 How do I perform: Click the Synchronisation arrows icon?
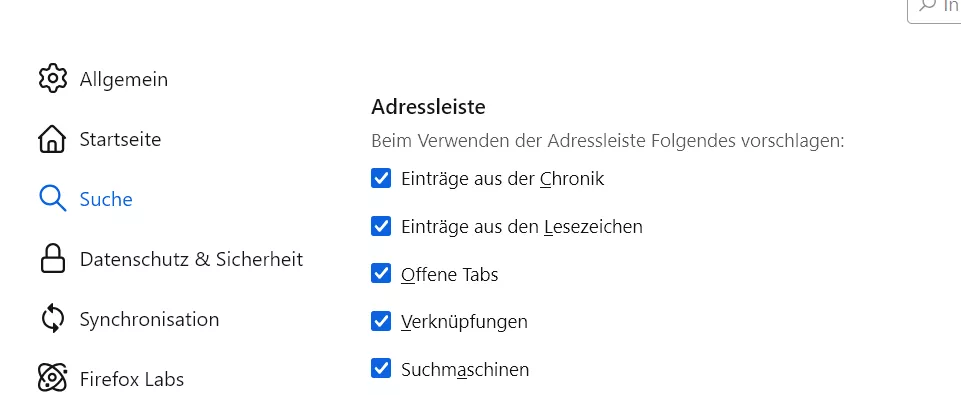(52, 319)
